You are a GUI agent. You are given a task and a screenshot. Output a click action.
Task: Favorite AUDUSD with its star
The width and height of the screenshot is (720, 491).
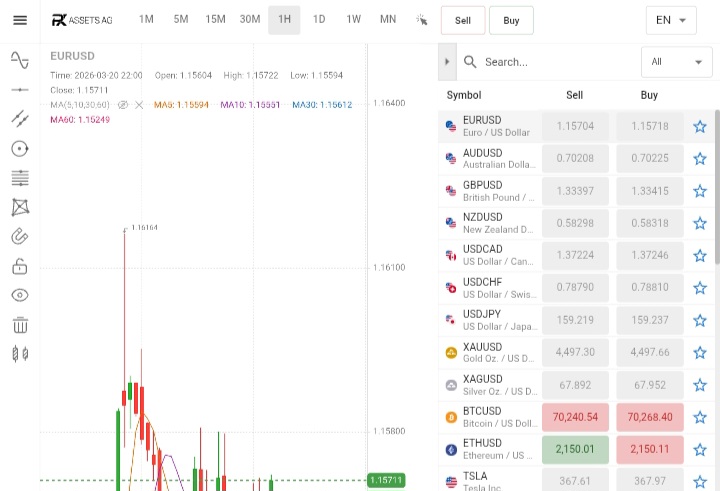[700, 158]
